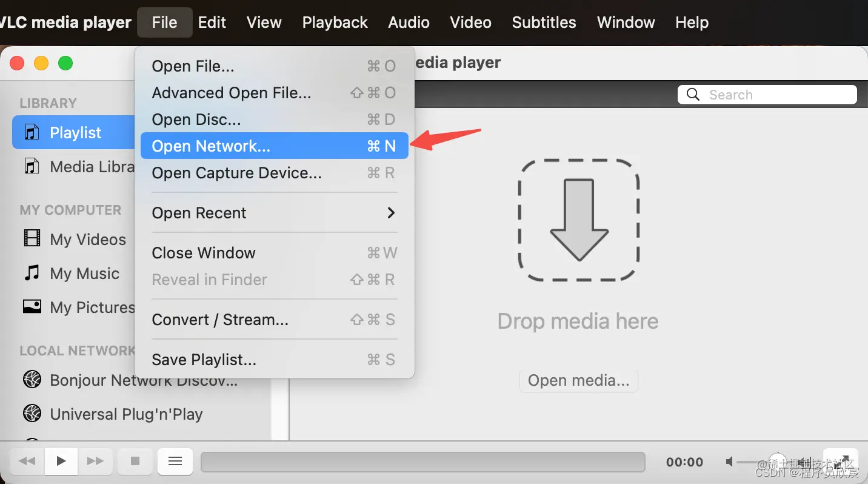Click the My Videos film strip icon
The image size is (868, 484).
(x=32, y=238)
